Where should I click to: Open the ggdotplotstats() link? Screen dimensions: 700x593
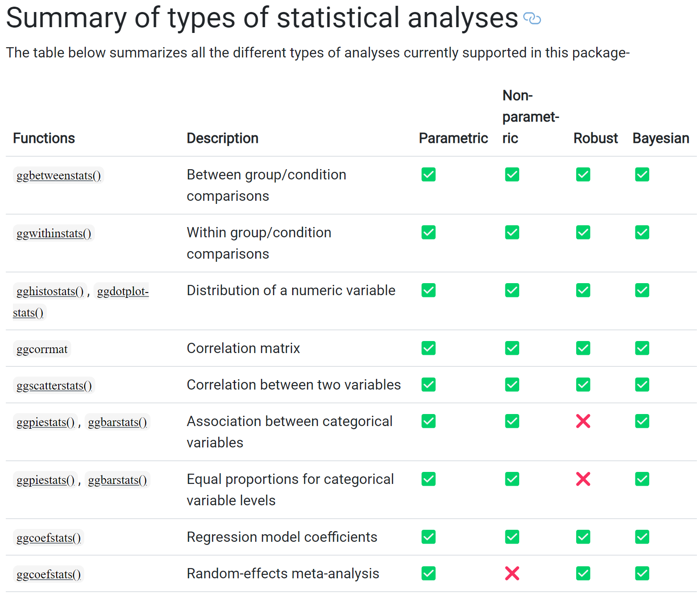pos(122,291)
